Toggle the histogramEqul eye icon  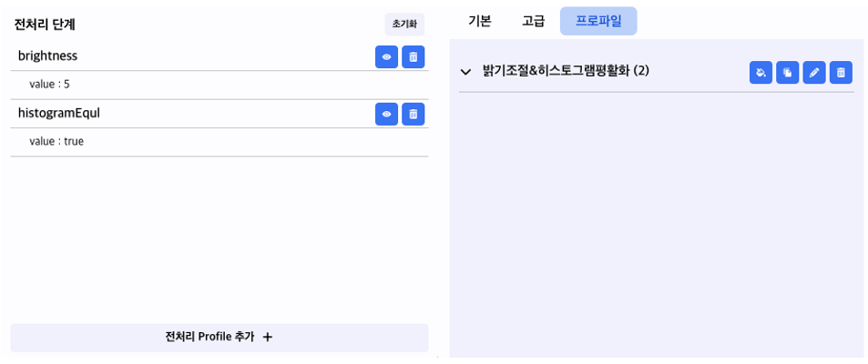point(386,114)
